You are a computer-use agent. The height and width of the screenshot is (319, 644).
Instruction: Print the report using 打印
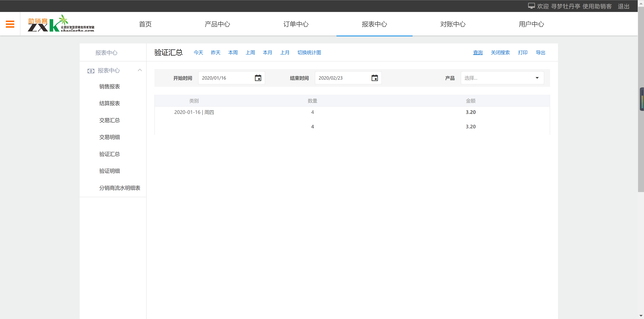523,53
